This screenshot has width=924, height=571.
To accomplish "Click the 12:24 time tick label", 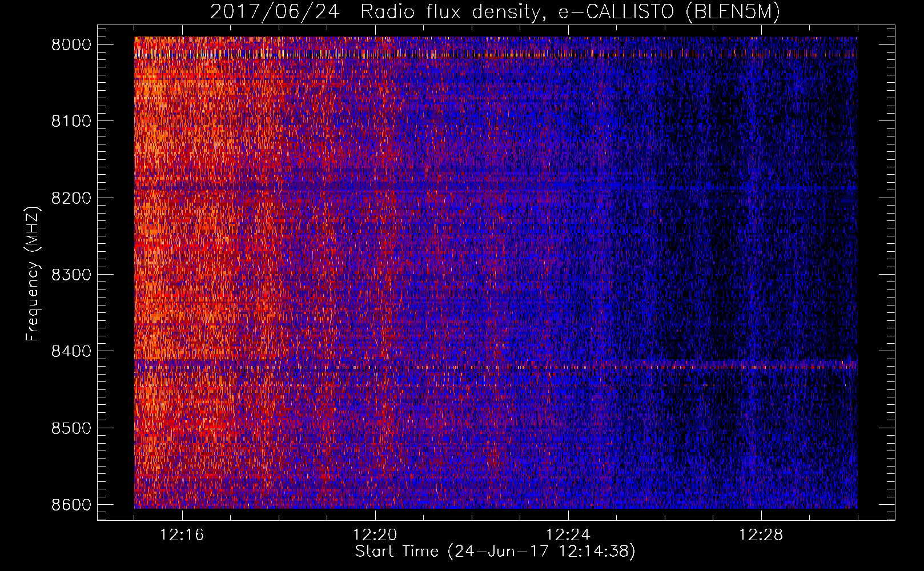I will click(x=568, y=535).
